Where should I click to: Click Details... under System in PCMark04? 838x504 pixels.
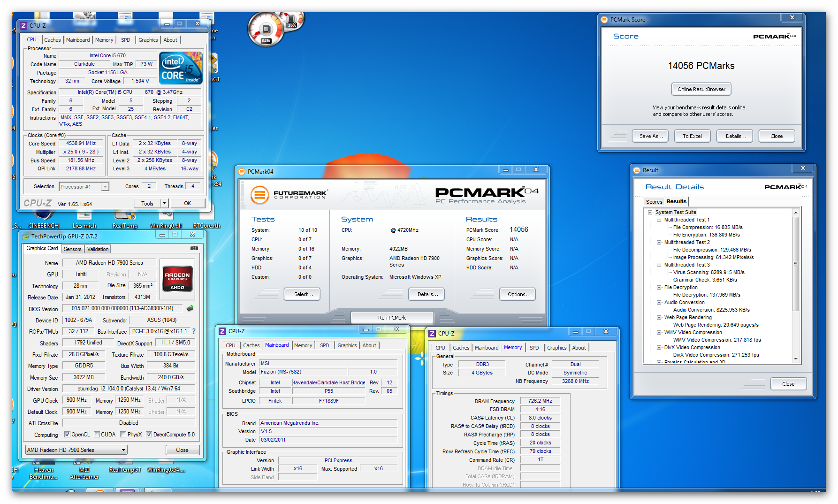(426, 294)
